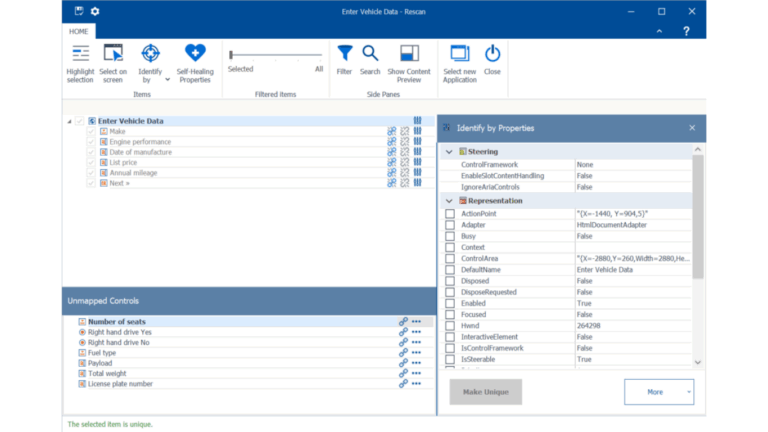Check the Hwnd property checkbox
The height and width of the screenshot is (432, 768).
450,326
